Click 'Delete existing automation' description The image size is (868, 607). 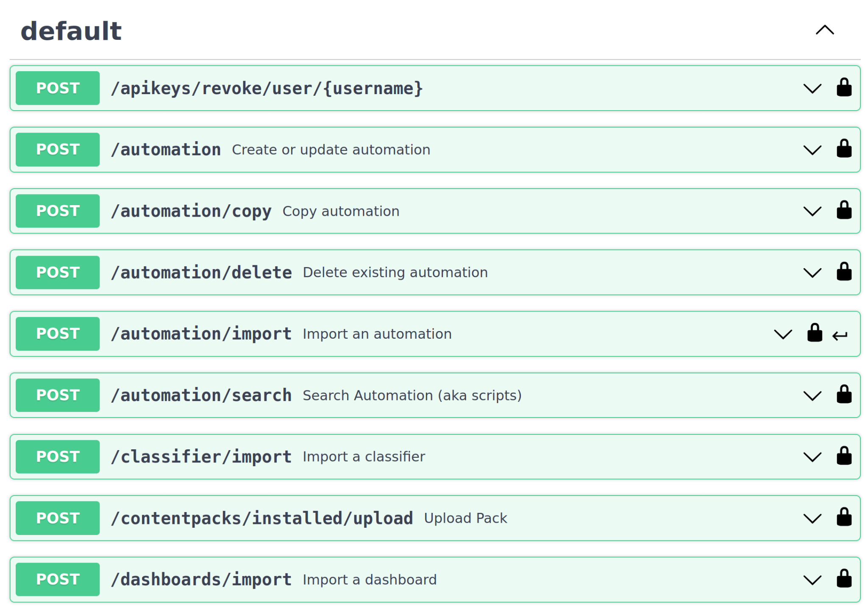point(395,272)
